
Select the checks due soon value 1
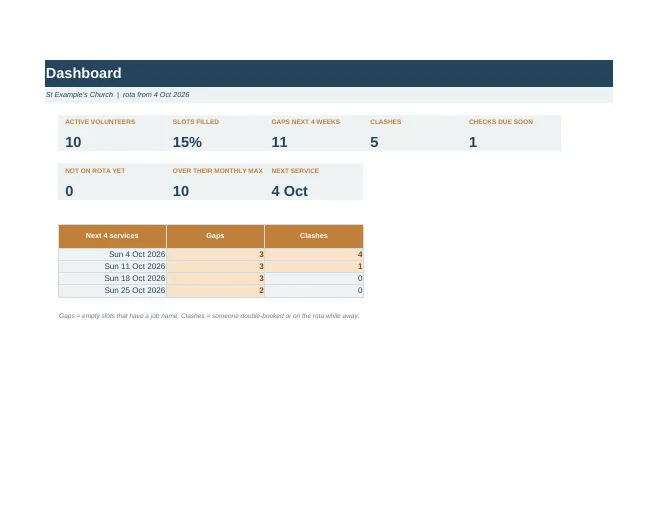click(x=473, y=142)
